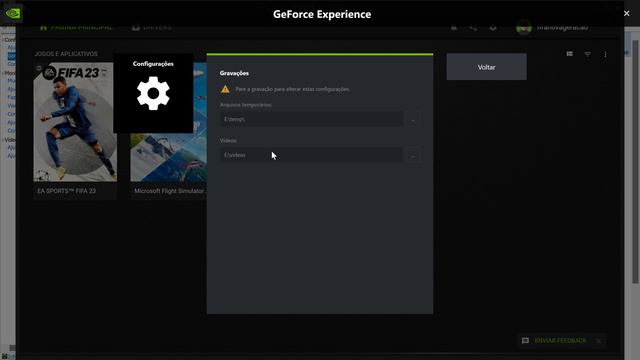Click the Gravações heading text

tap(234, 73)
